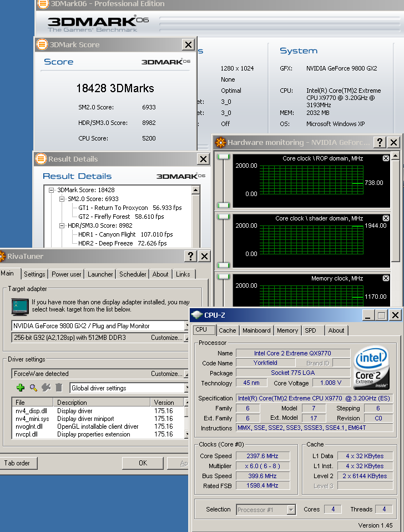404x532 pixels.
Task: Click the Hardware monitoring help question mark
Action: [x=380, y=142]
